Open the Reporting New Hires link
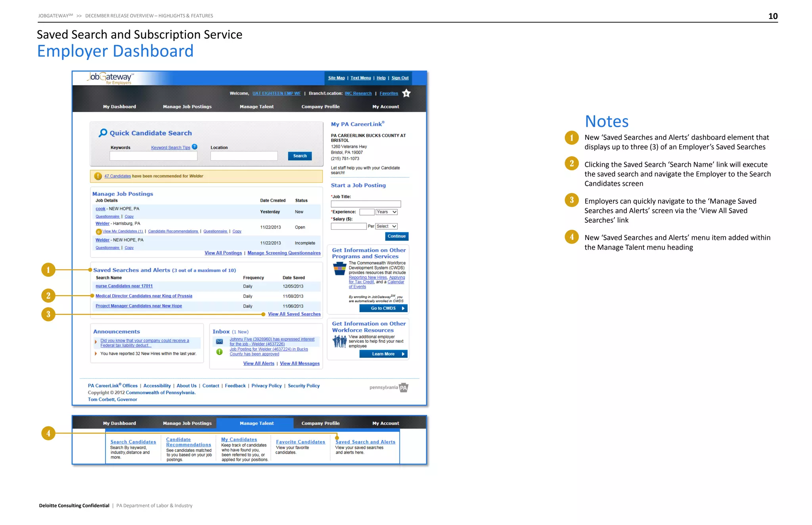This screenshot has height=525, width=812. pyautogui.click(x=368, y=277)
